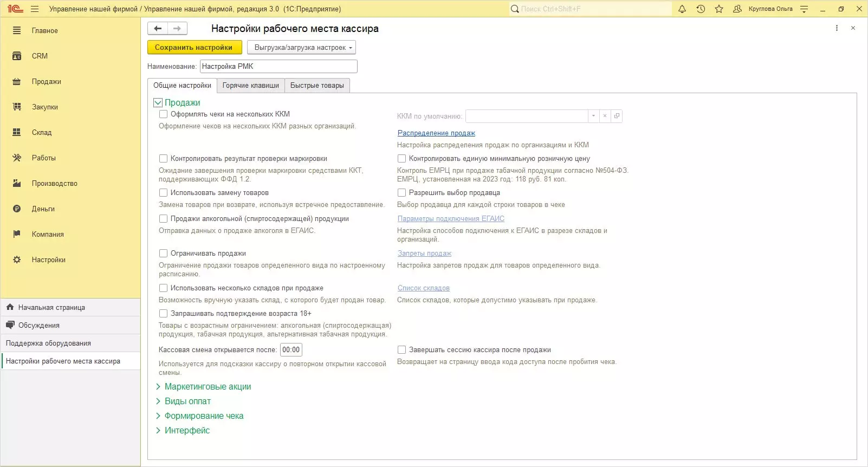868x467 pixels.
Task: Select Настройки рабочего места кассира panel item
Action: pyautogui.click(x=70, y=361)
